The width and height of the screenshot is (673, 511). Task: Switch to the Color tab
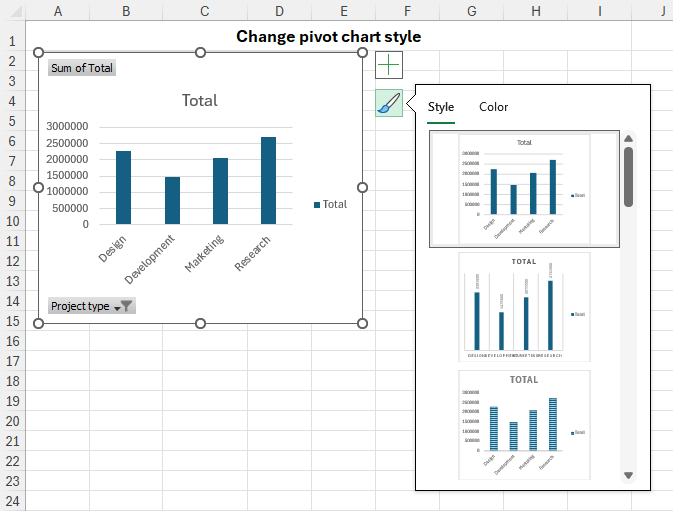coord(493,107)
